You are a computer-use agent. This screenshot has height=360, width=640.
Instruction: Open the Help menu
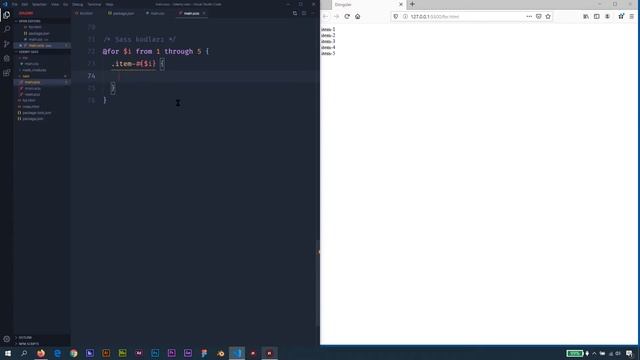(109, 4)
